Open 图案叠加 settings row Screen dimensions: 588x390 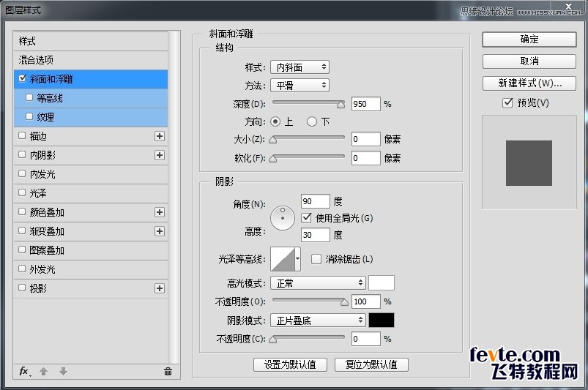click(x=91, y=250)
